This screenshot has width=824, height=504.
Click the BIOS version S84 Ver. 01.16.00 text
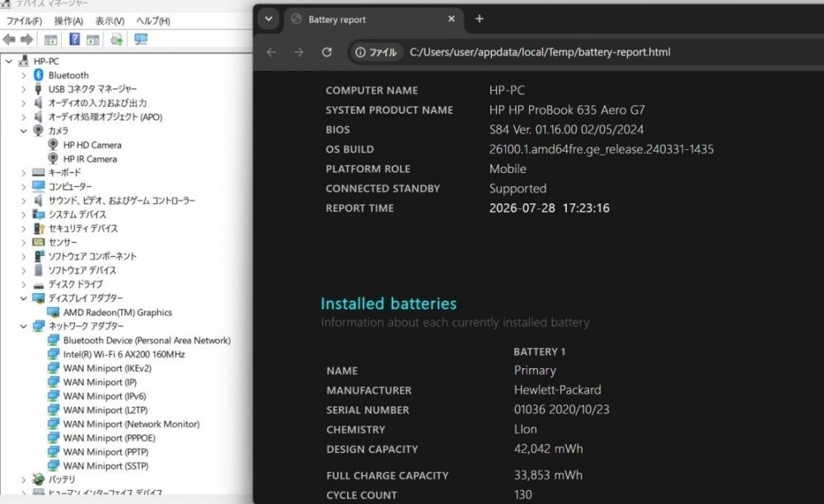coord(567,129)
